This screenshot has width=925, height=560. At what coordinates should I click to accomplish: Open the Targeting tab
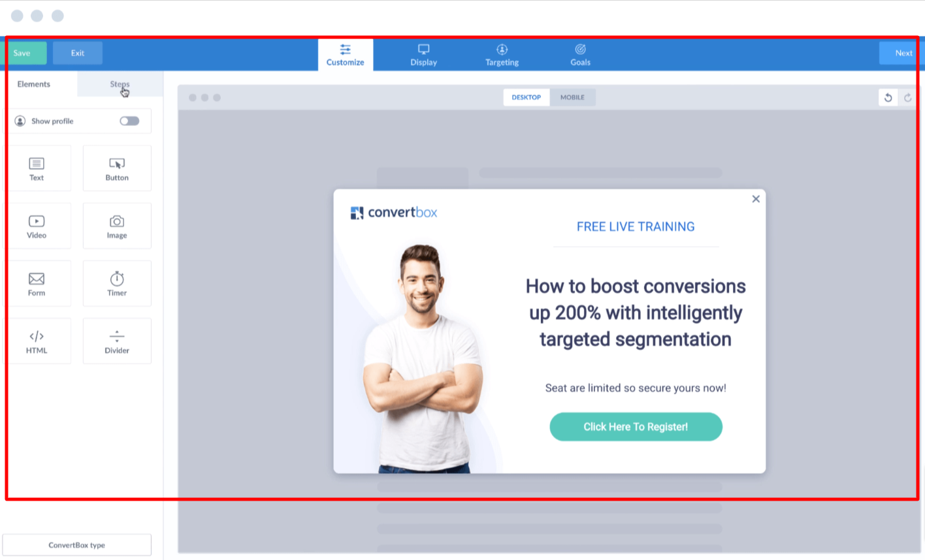(502, 55)
